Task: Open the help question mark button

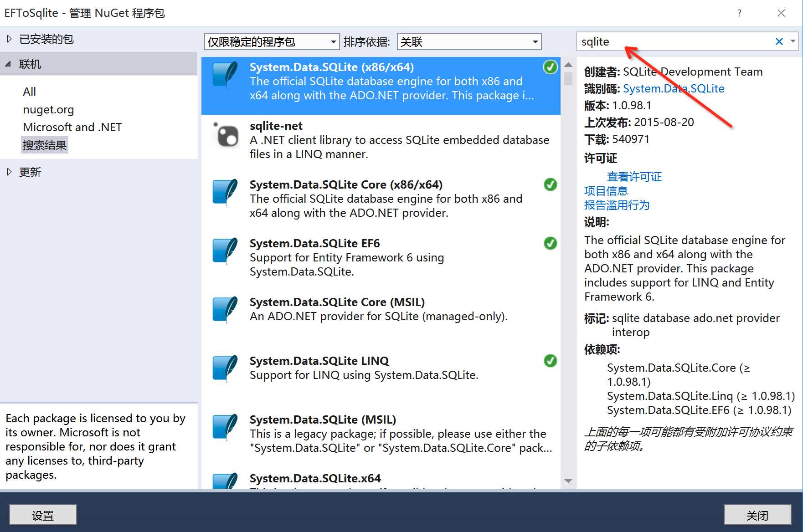Action: [739, 13]
